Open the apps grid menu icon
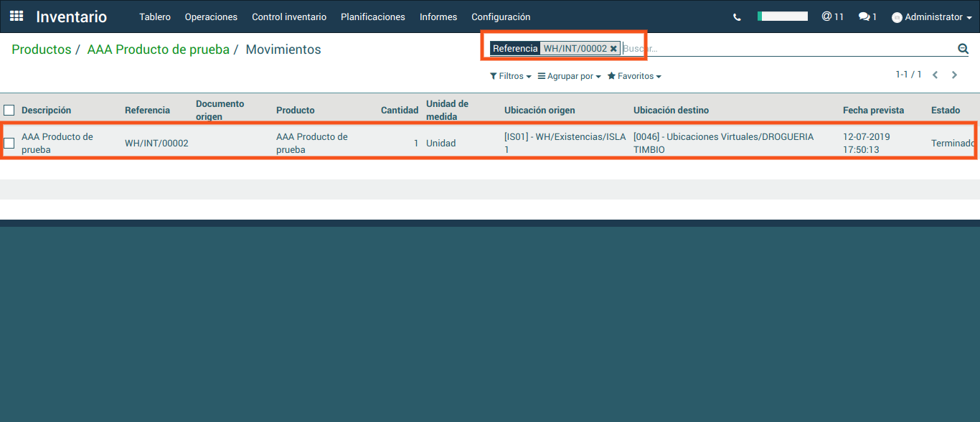 [x=17, y=16]
